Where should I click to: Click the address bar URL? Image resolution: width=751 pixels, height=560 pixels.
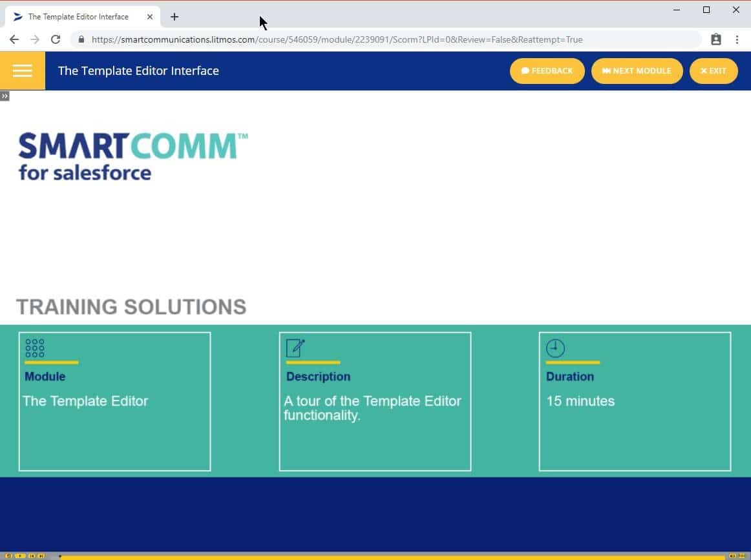point(337,40)
